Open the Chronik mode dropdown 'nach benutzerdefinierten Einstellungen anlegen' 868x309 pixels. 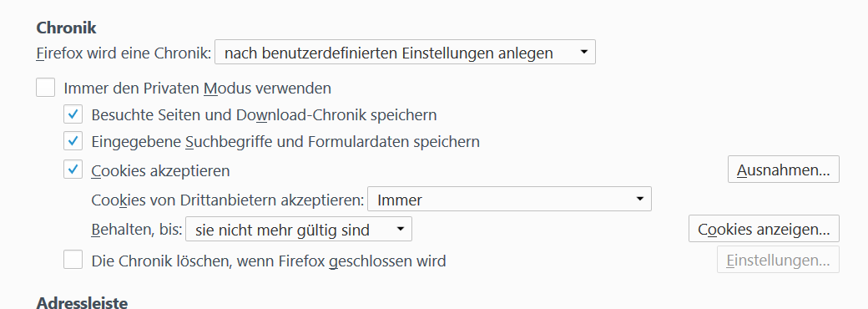coord(406,52)
